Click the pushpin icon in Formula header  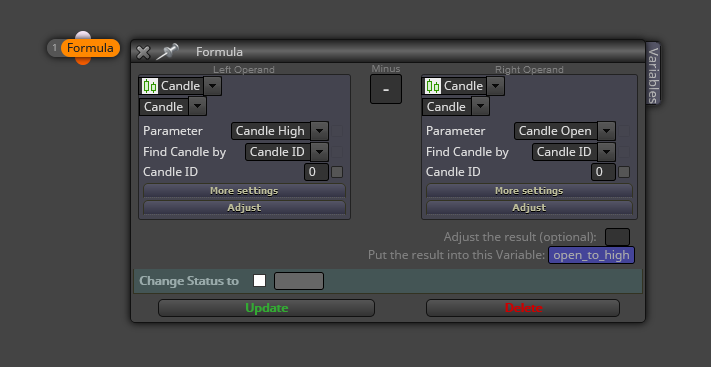[x=167, y=52]
